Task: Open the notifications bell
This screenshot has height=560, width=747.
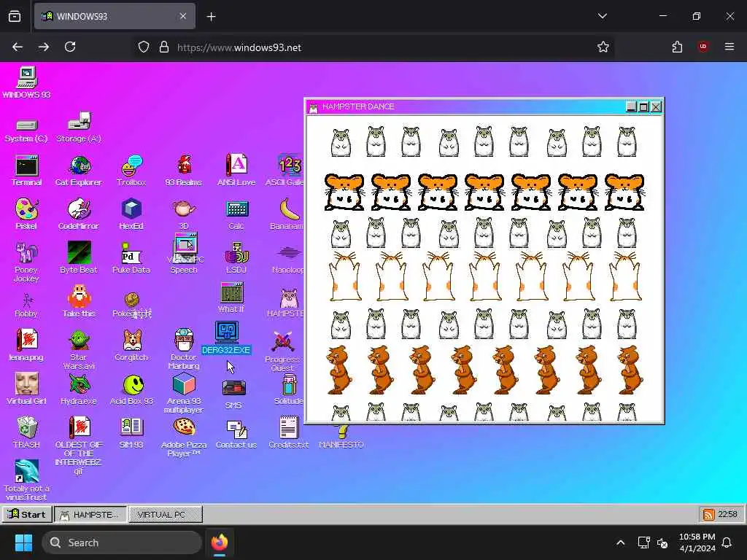Action: (x=727, y=542)
